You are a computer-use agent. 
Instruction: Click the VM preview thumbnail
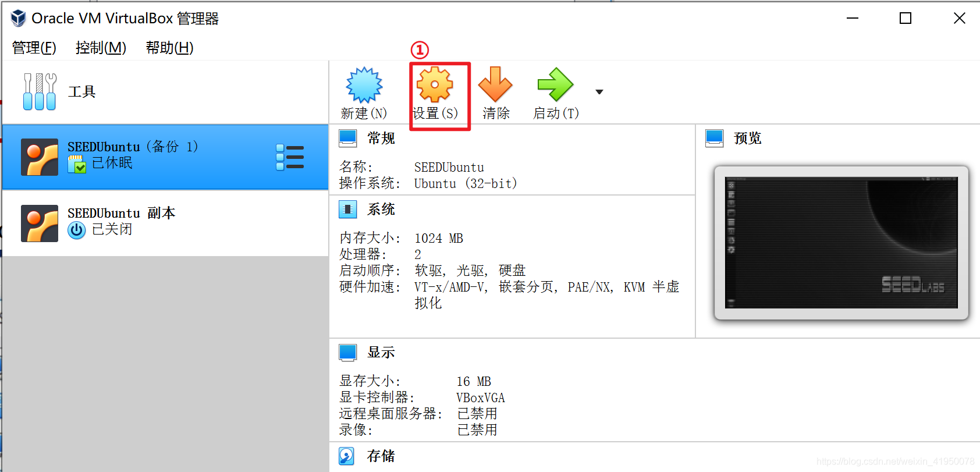coord(841,243)
